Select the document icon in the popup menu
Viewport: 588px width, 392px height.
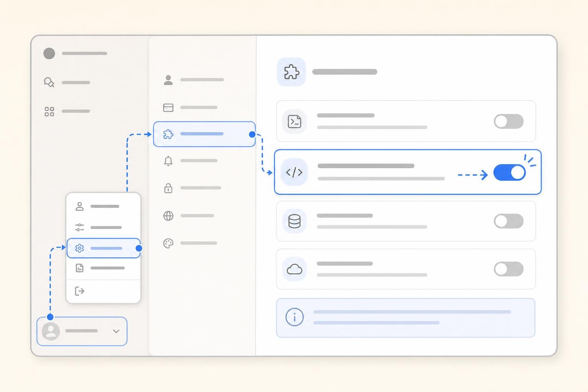[80, 268]
